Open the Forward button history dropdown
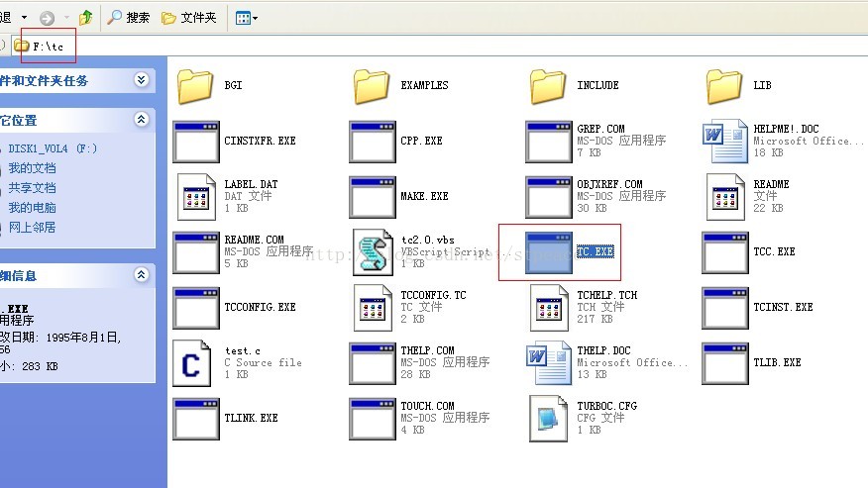Screen dimensions: 868x488 66,18
